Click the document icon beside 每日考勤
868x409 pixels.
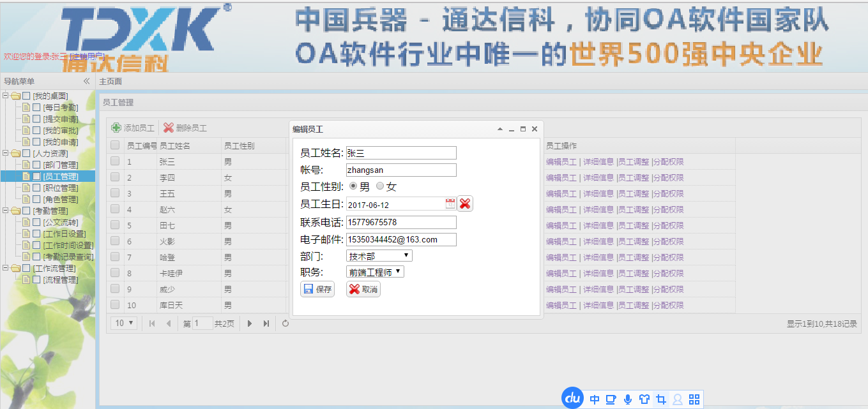(x=26, y=107)
